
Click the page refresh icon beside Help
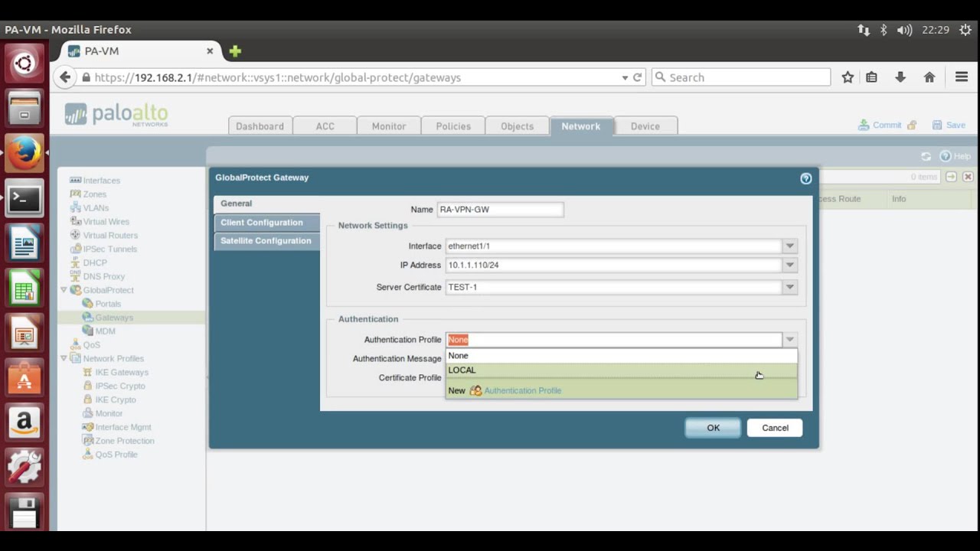(x=926, y=156)
